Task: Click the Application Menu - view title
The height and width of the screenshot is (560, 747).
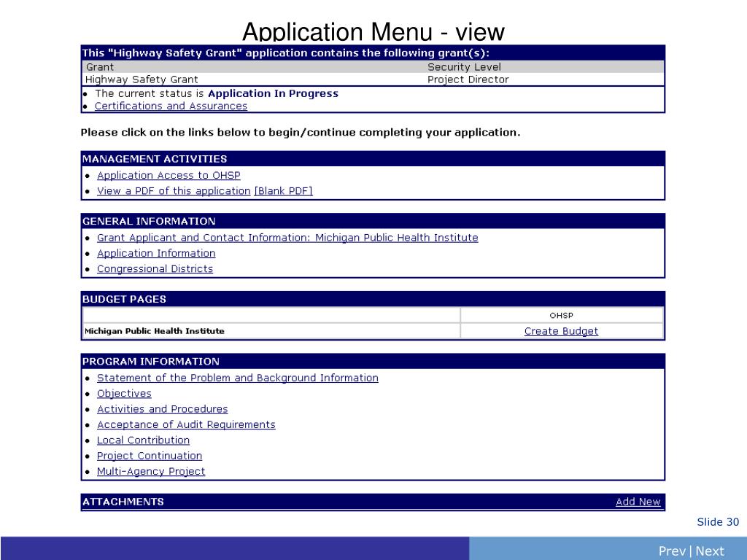Action: coord(373,31)
